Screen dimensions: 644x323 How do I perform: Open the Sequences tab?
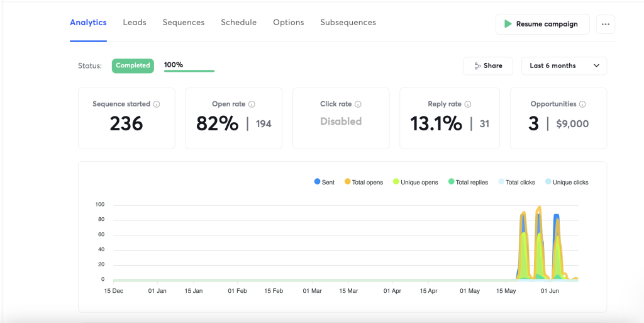pyautogui.click(x=184, y=23)
